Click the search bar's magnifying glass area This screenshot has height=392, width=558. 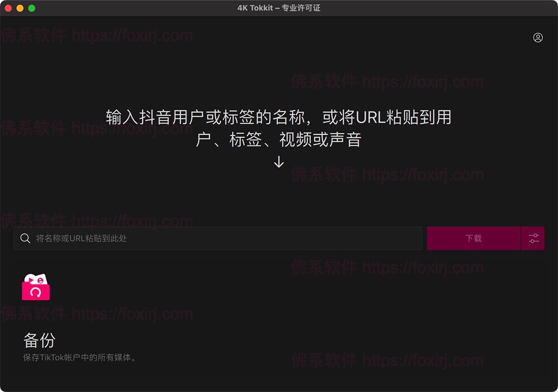click(x=25, y=238)
